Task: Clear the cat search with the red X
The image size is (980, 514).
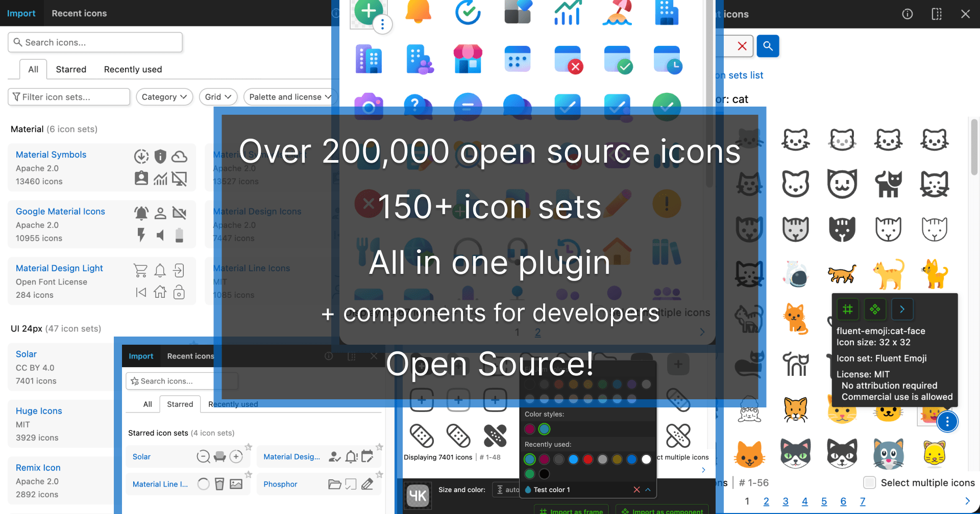Action: tap(743, 46)
